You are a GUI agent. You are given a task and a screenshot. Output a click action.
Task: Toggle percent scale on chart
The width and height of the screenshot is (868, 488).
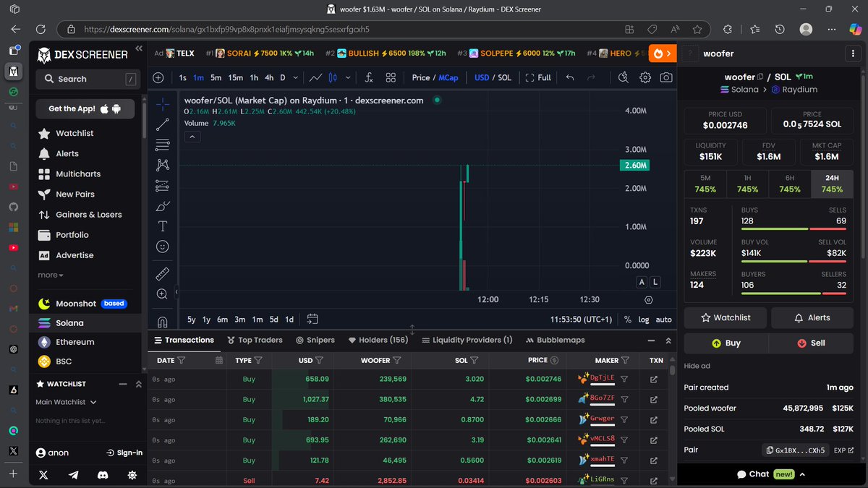627,319
